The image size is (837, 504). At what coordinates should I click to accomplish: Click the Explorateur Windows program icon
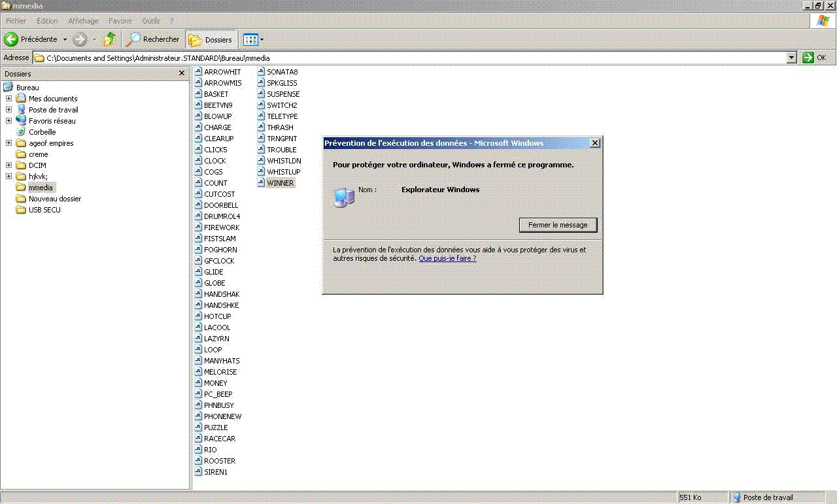[x=344, y=197]
